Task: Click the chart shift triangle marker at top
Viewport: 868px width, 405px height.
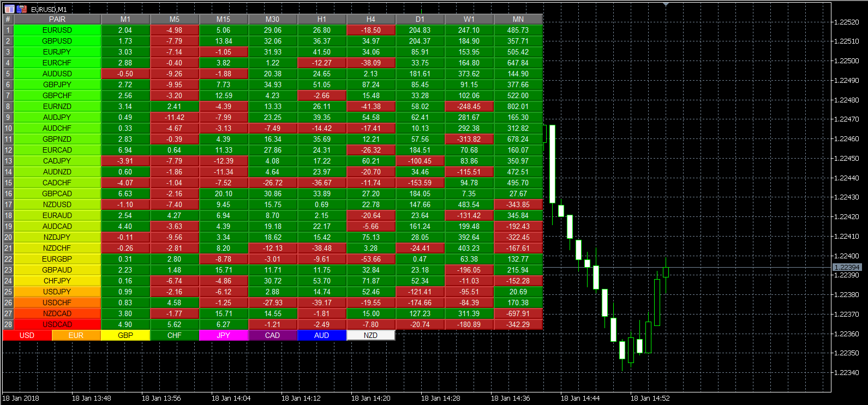Action: [x=666, y=4]
